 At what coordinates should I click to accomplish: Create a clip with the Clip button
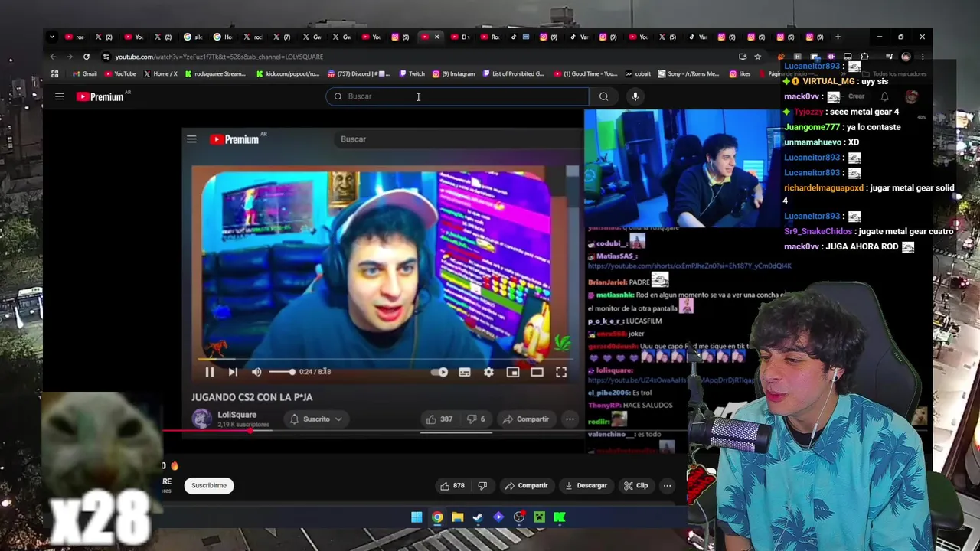[635, 486]
